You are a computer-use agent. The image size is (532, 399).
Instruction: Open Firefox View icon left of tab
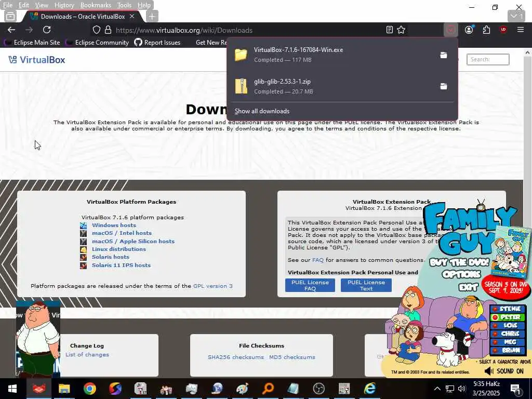click(10, 16)
